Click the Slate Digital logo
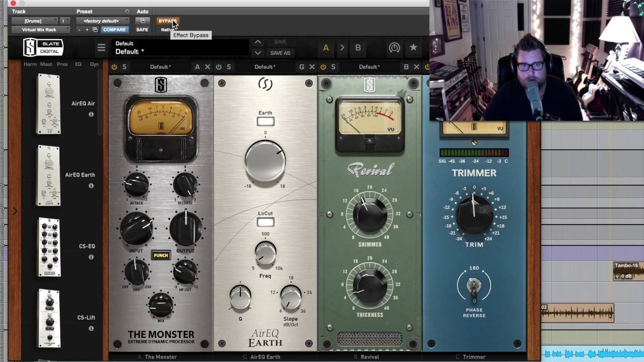The height and width of the screenshot is (362, 644). coord(43,47)
